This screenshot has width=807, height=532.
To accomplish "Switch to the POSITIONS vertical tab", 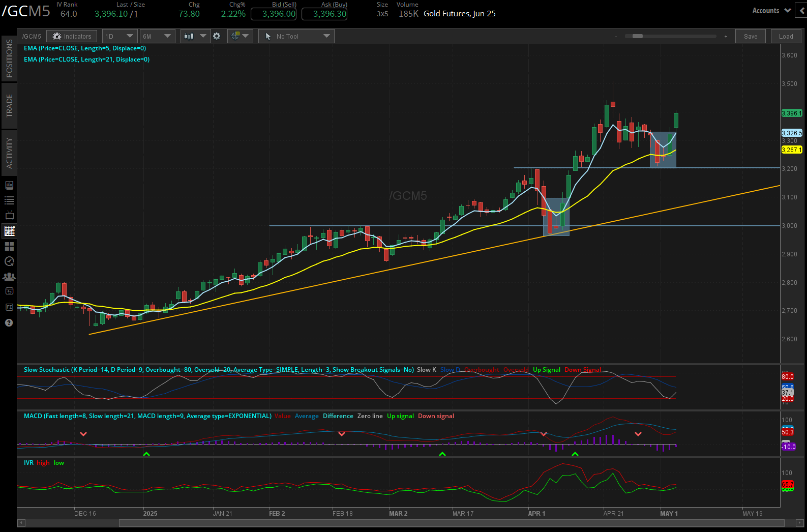I will click(9, 58).
